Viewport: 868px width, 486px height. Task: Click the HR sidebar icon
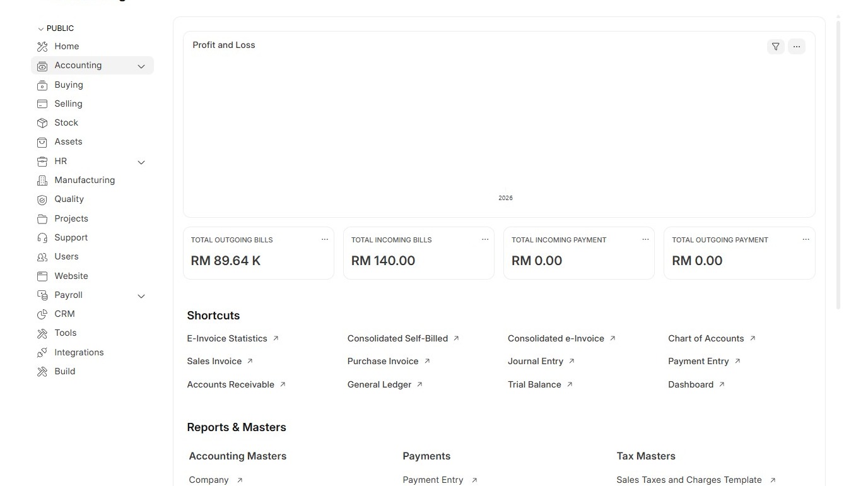coord(42,162)
